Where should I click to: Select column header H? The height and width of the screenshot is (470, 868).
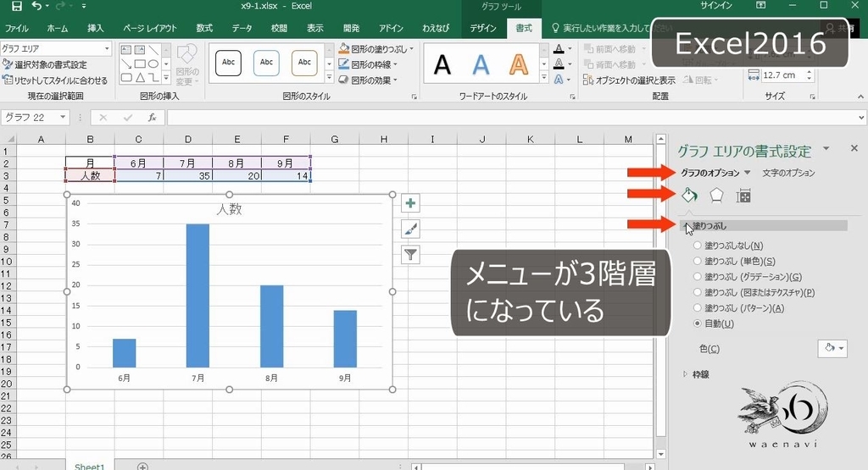[x=384, y=140]
